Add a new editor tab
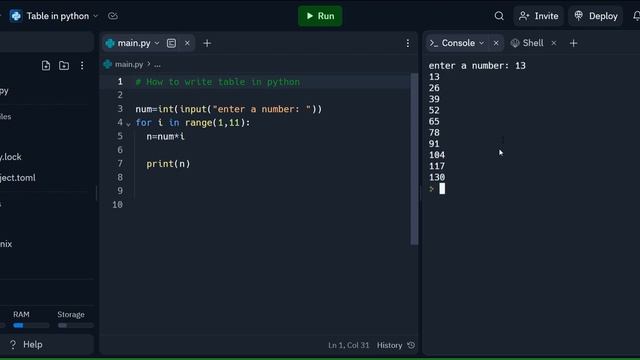Screen dimensions: 640x360 (207, 43)
